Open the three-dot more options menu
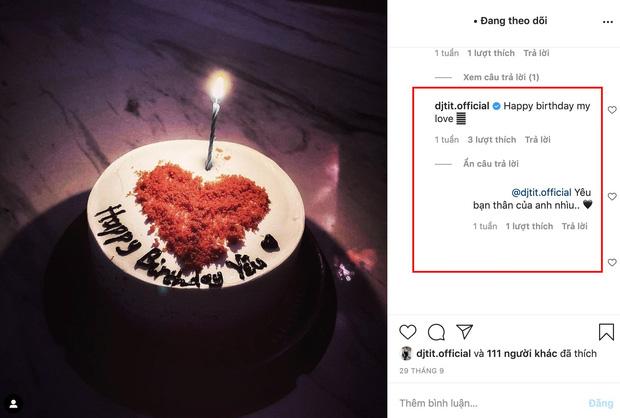 [x=608, y=20]
